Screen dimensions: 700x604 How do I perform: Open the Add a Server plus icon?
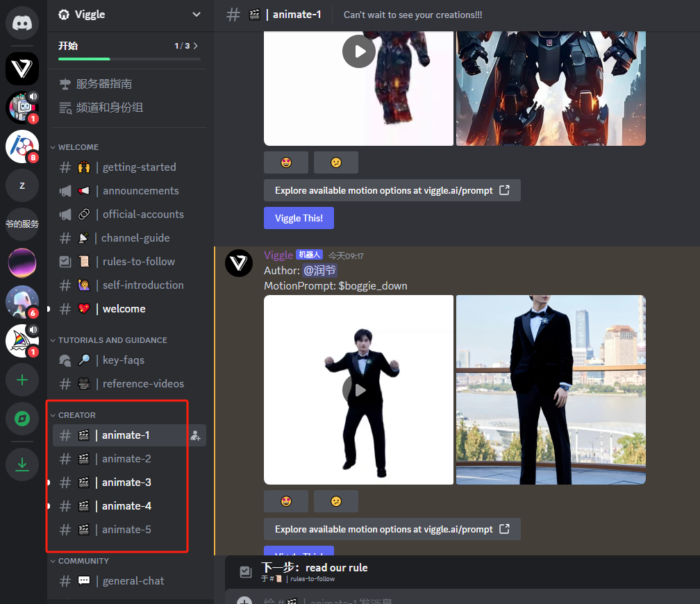pos(22,380)
